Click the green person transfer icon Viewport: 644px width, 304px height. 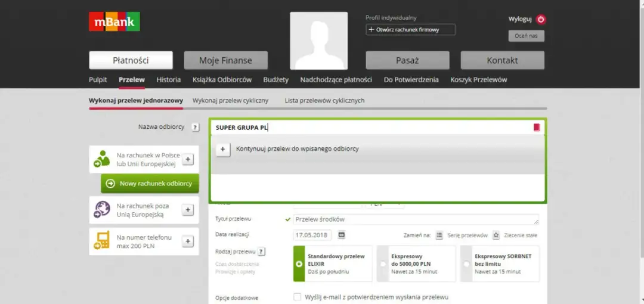(x=101, y=159)
